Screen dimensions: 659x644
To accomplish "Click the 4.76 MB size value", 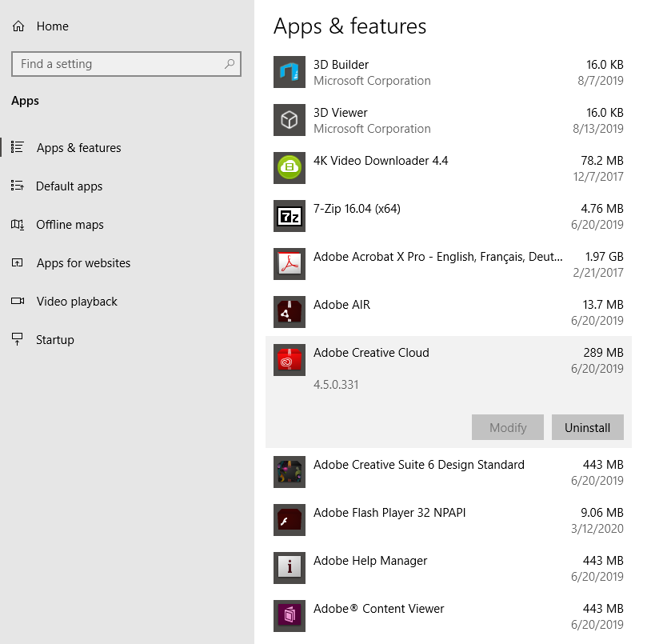I will point(602,209).
